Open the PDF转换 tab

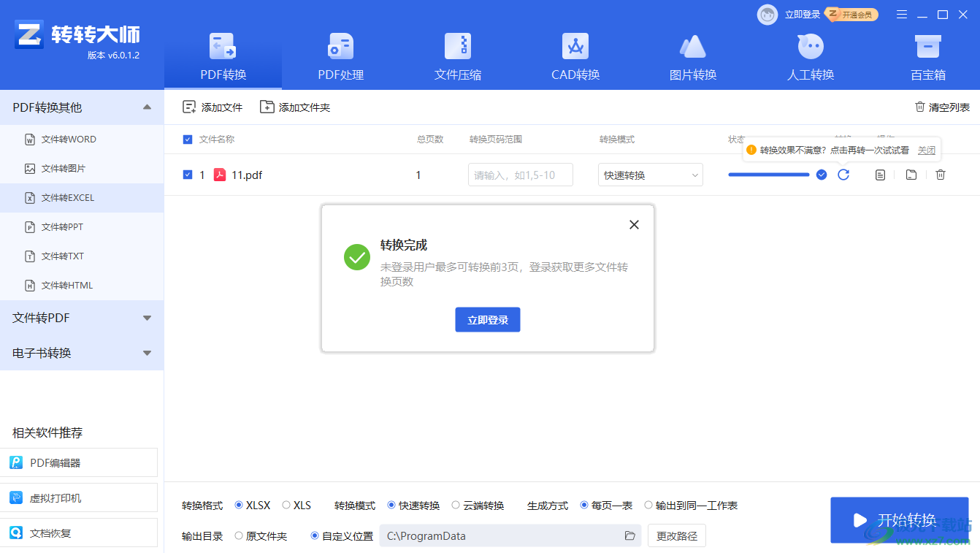[x=223, y=56]
